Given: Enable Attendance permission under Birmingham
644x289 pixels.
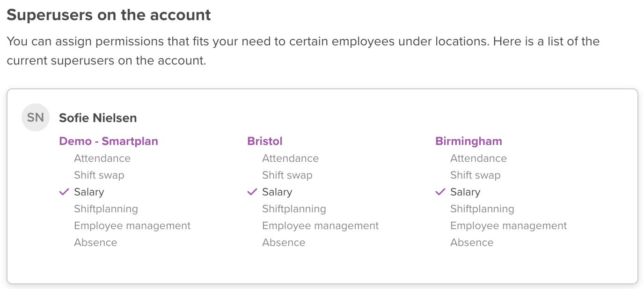Looking at the screenshot, I should (x=478, y=159).
